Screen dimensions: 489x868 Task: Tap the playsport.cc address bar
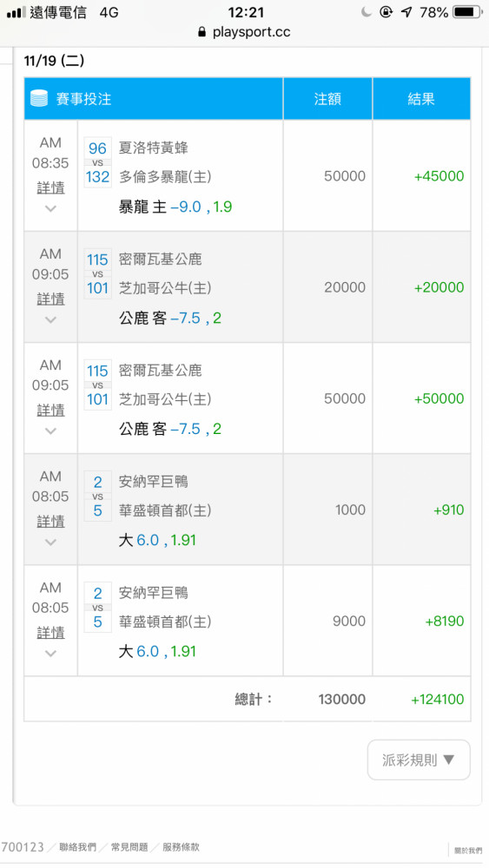(x=244, y=32)
